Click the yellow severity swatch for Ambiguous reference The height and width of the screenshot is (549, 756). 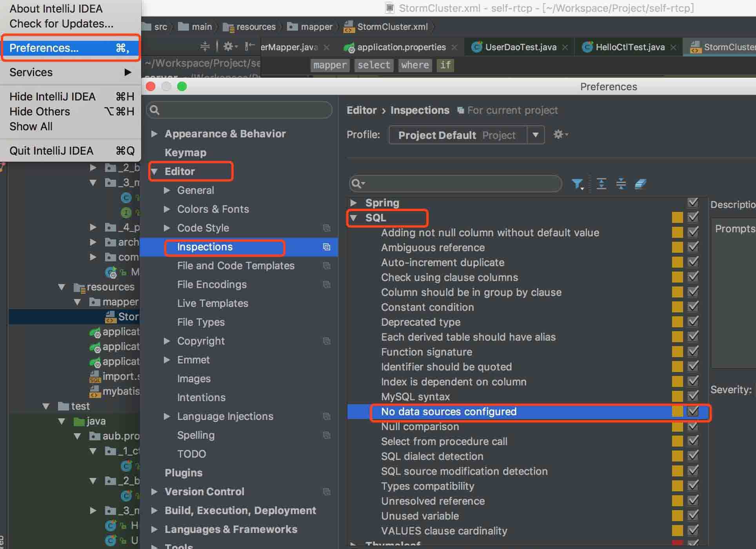(677, 247)
